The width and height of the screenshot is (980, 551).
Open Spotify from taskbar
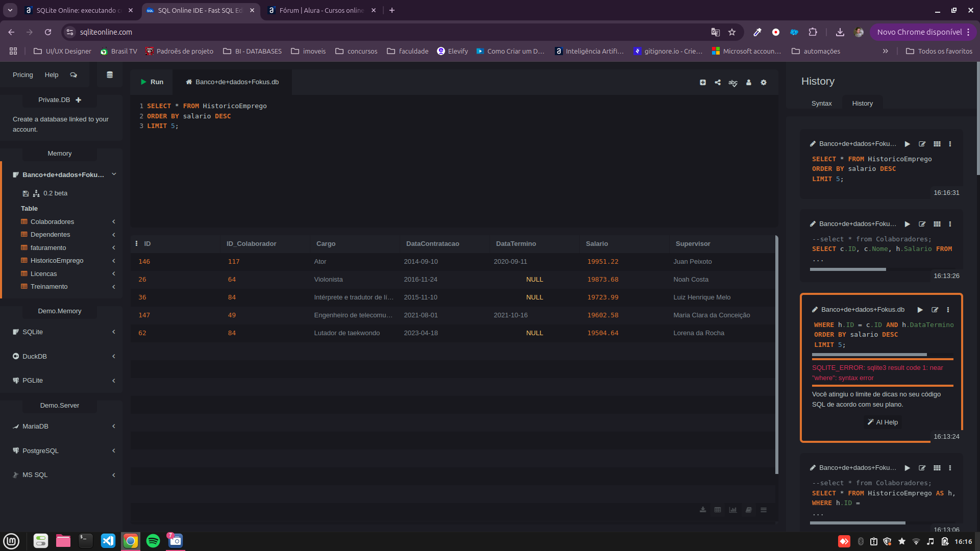pos(153,541)
